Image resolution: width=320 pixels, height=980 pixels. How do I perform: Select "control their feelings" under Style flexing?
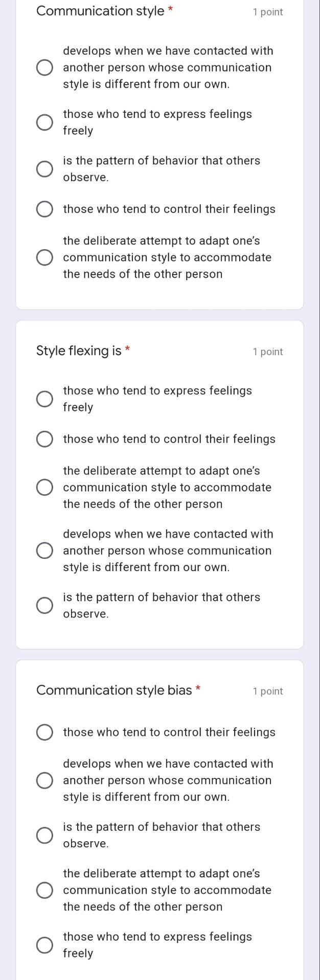click(x=45, y=438)
